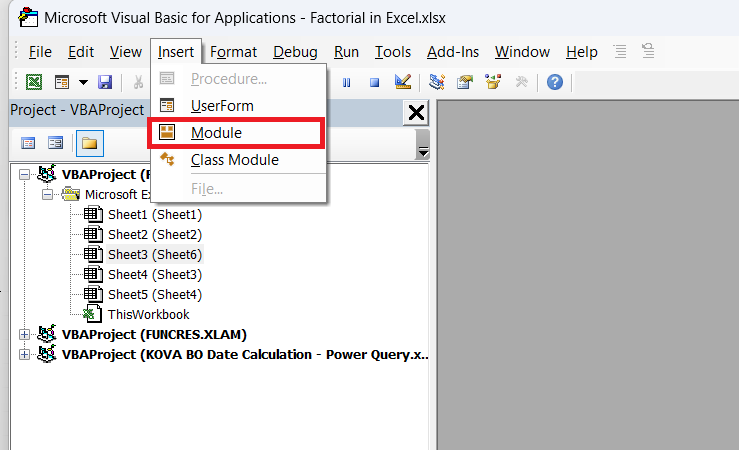Click the Class Module icon in Insert menu
The image size is (739, 450).
(x=167, y=159)
